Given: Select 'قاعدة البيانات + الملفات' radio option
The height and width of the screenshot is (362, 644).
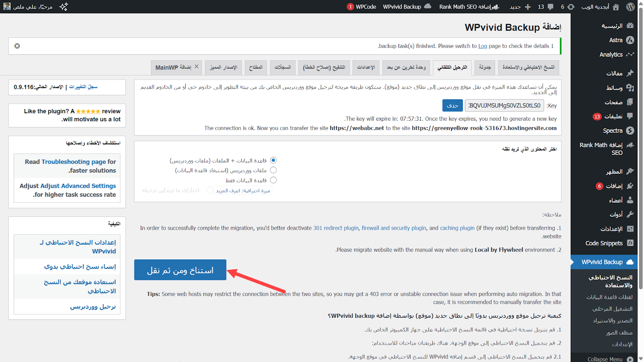Looking at the screenshot, I should tap(273, 160).
